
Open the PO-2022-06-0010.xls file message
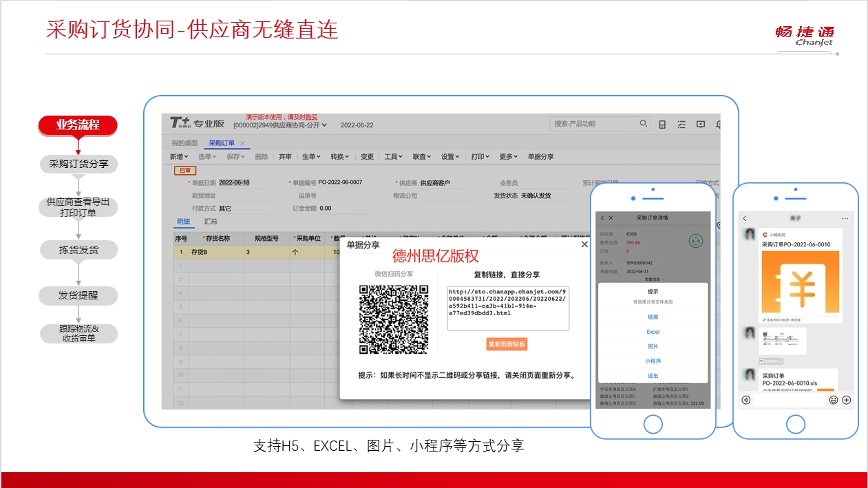[x=797, y=379]
